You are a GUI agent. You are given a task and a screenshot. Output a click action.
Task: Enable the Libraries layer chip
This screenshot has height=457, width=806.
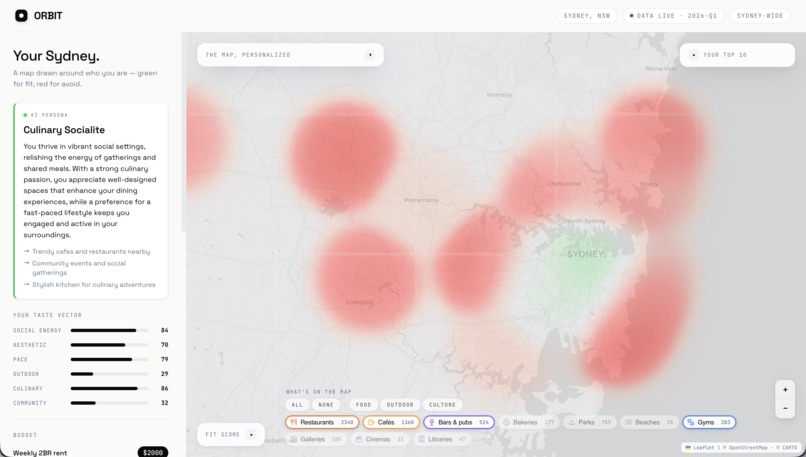(442, 439)
